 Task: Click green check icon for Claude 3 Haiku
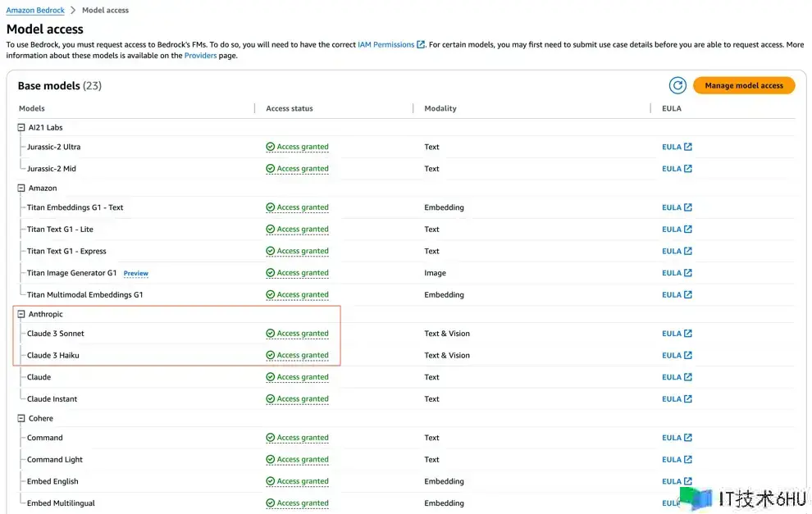point(271,356)
